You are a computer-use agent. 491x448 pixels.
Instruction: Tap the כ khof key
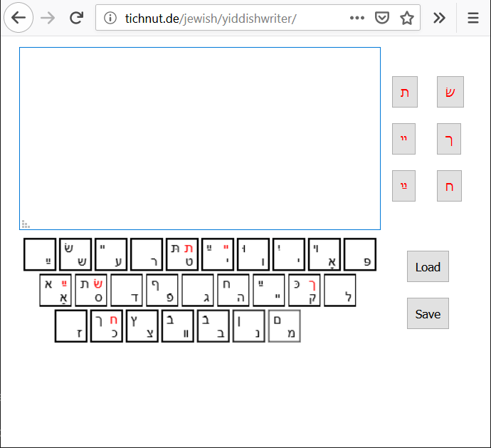(107, 326)
